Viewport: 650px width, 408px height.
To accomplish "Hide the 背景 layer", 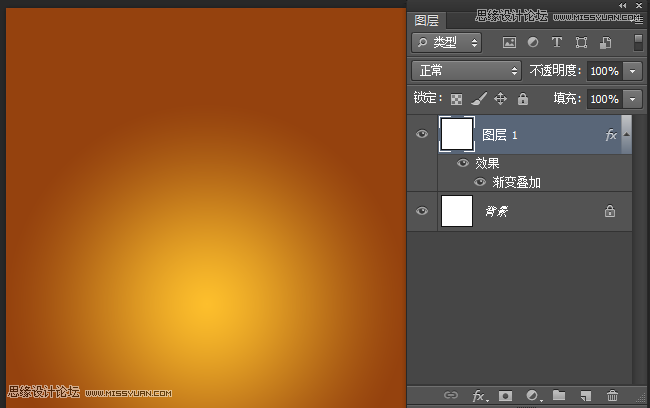I will click(x=422, y=211).
